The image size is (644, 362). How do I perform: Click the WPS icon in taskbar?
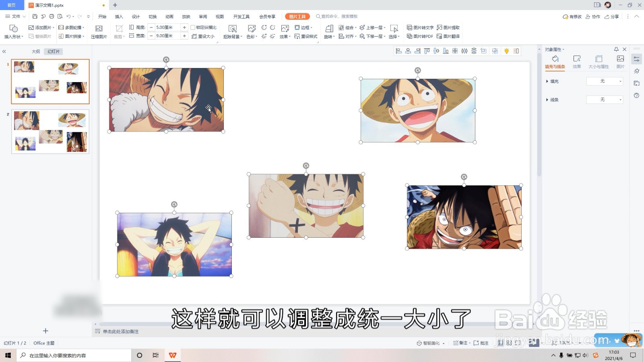(173, 355)
